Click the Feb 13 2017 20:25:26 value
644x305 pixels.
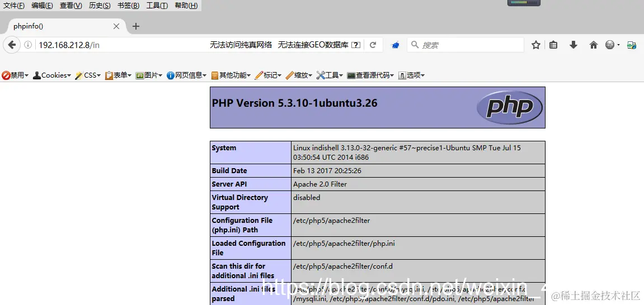point(327,171)
